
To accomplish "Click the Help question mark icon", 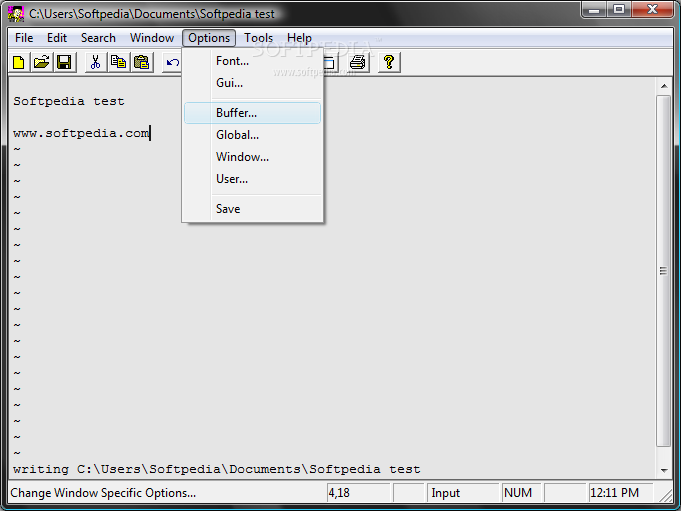I will click(389, 63).
